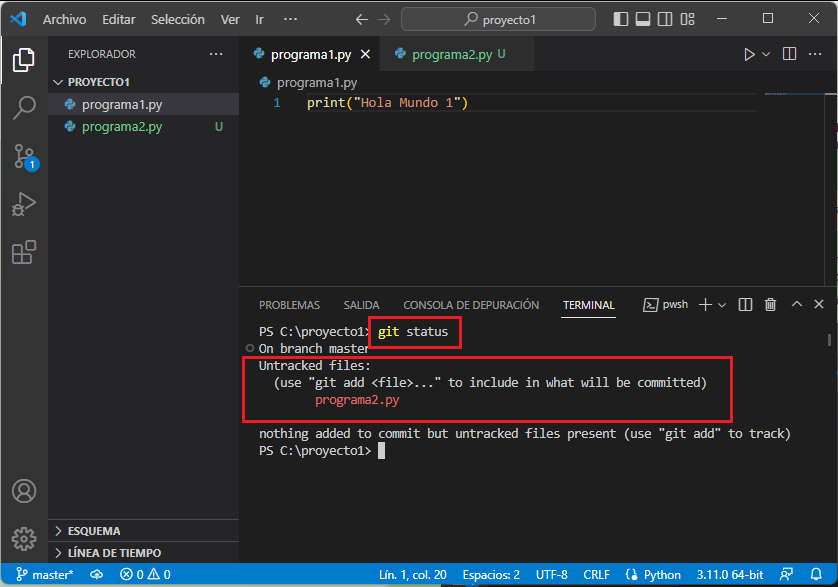Open errors and warnings count in status bar
Image resolution: width=838 pixels, height=587 pixels.
click(x=145, y=575)
